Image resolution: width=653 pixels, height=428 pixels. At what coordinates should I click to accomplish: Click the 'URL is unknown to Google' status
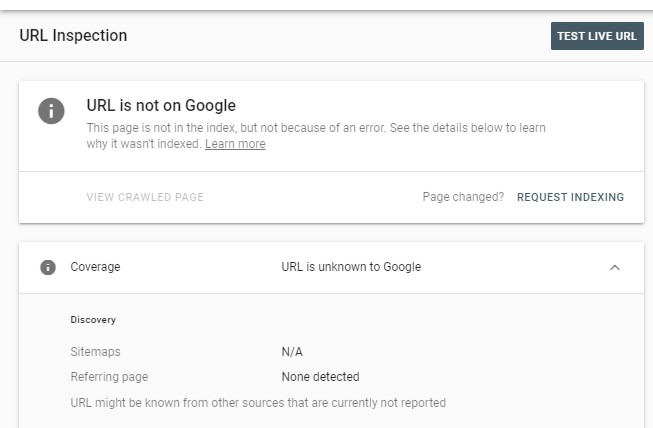click(x=351, y=266)
